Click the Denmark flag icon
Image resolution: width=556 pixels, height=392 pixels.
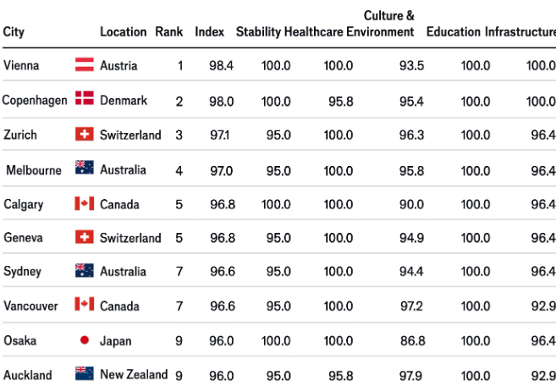tap(85, 98)
